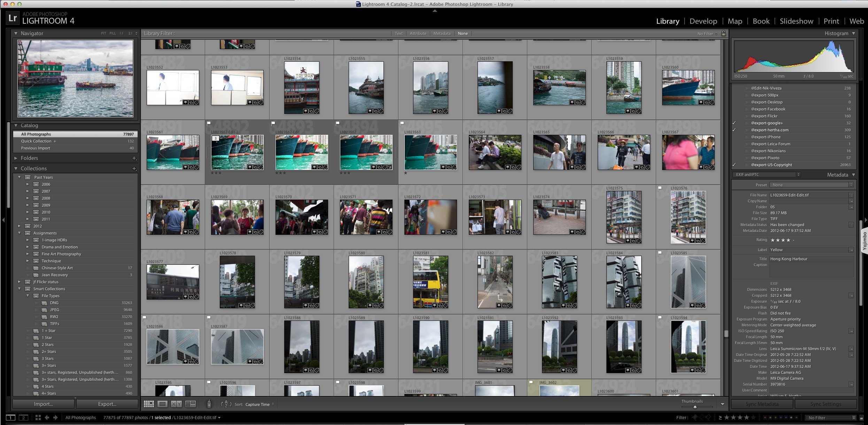Toggle flag on photo L1023586
This screenshot has width=868, height=425.
144,318
